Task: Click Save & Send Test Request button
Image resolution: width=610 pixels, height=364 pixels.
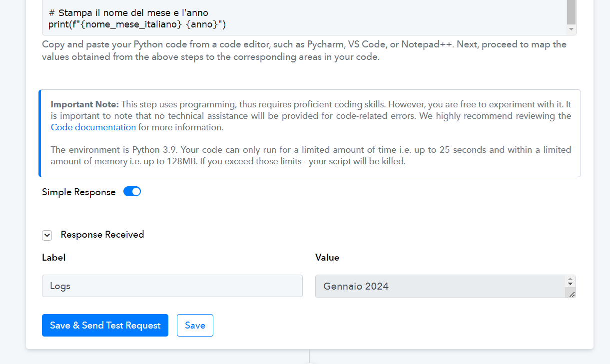Action: coord(105,326)
